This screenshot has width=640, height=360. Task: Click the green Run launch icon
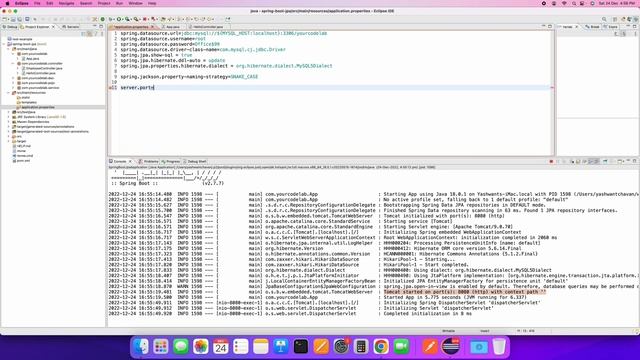click(119, 19)
